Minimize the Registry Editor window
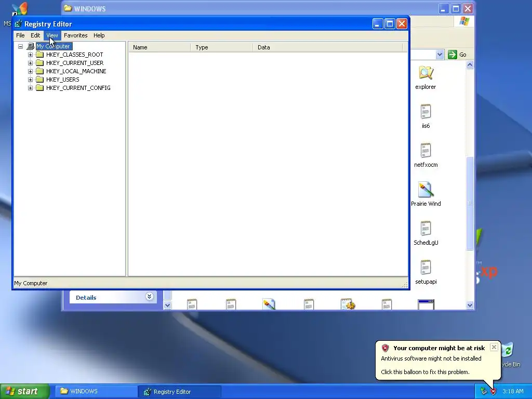The height and width of the screenshot is (399, 532). 378,24
